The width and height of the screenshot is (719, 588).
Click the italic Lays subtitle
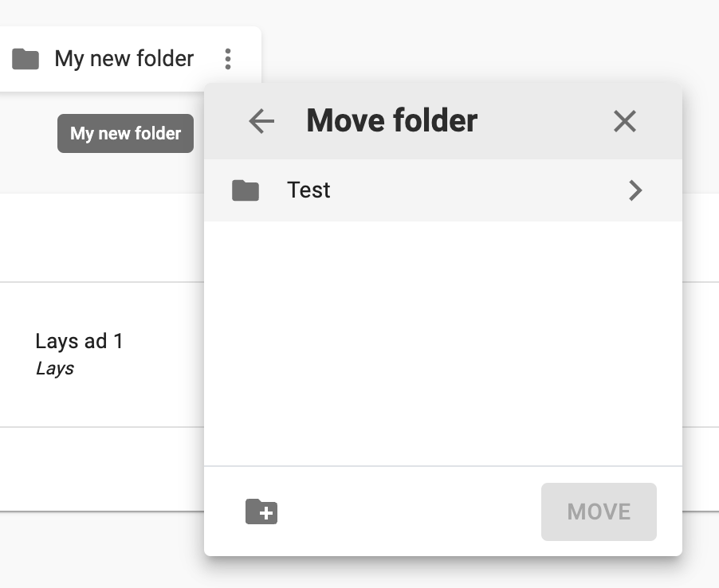(x=54, y=368)
